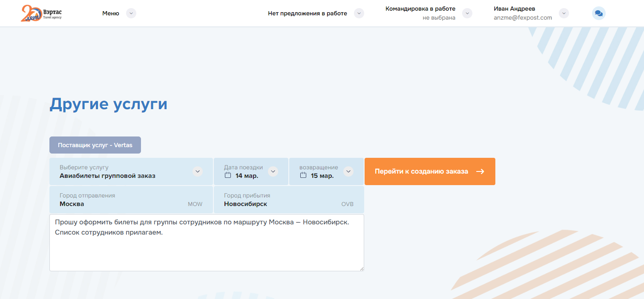The width and height of the screenshot is (644, 299).
Task: Click the Другие услуги heading
Action: tap(109, 104)
